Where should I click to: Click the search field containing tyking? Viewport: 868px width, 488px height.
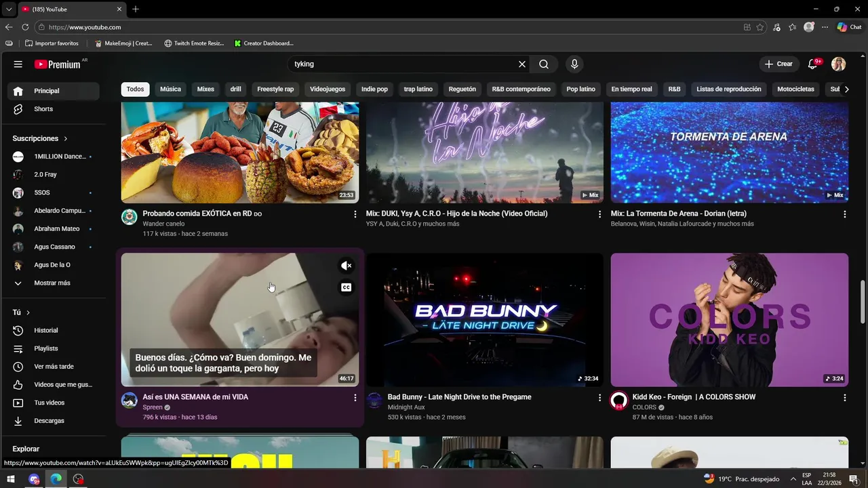pyautogui.click(x=403, y=64)
